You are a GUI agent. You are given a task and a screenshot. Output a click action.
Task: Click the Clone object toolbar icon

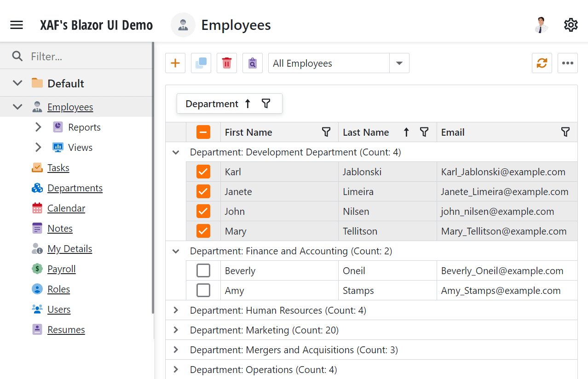click(x=201, y=63)
